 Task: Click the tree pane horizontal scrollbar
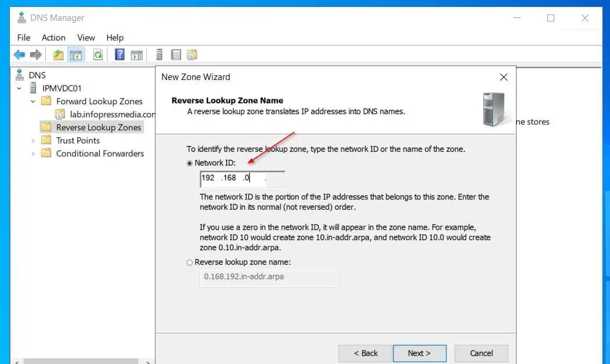(x=81, y=361)
